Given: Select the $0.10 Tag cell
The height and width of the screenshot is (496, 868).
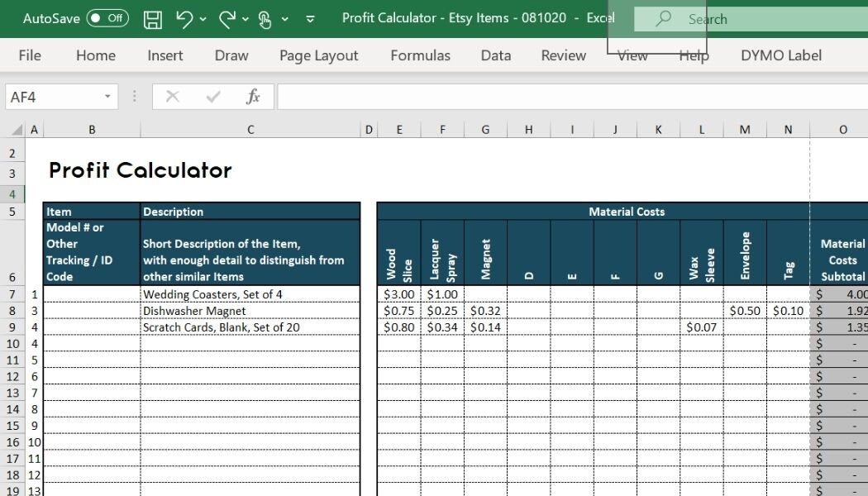Looking at the screenshot, I should coord(789,311).
